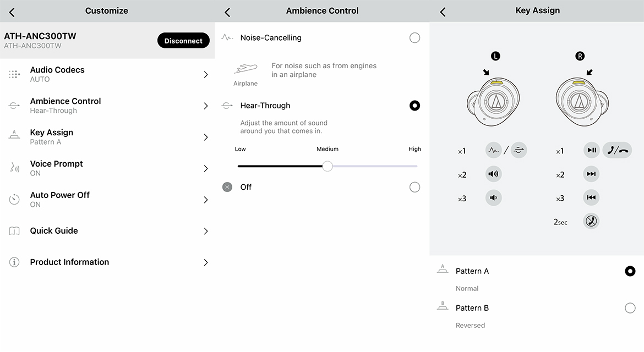Select the Off ambience radio button
Image resolution: width=644 pixels, height=352 pixels.
(x=414, y=188)
